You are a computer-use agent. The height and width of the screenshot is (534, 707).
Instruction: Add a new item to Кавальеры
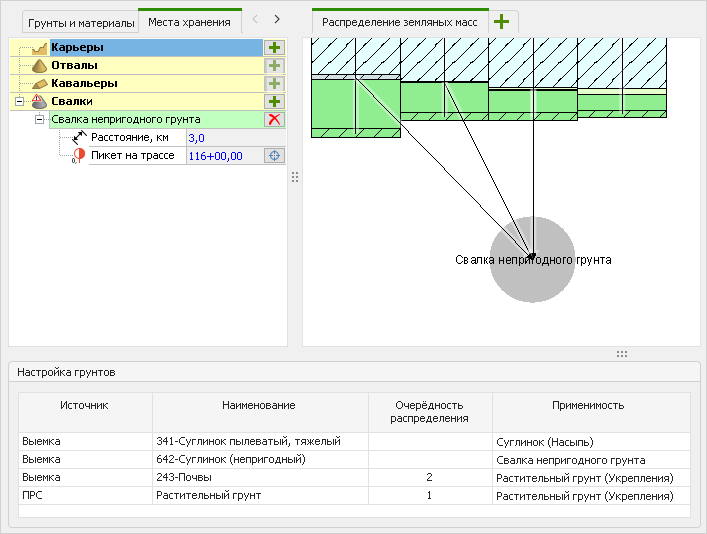coord(274,83)
